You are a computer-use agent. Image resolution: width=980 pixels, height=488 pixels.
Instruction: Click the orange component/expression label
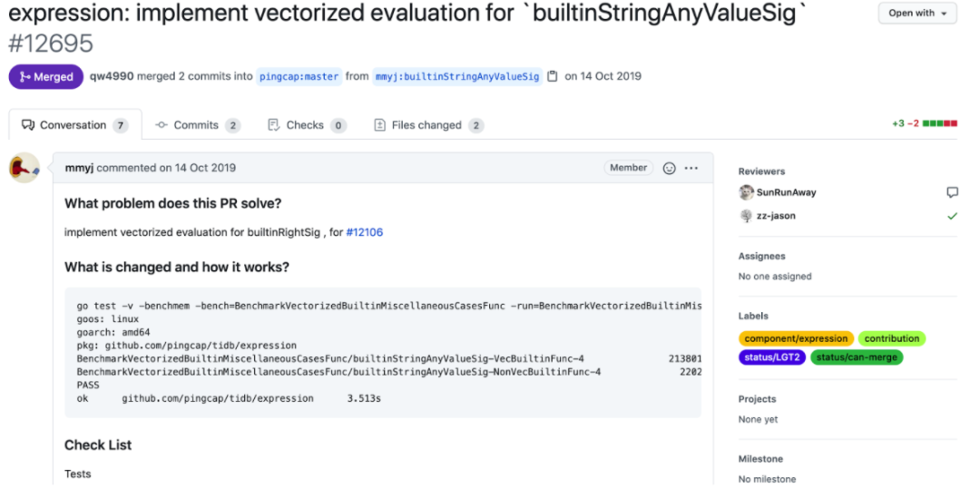click(x=796, y=338)
